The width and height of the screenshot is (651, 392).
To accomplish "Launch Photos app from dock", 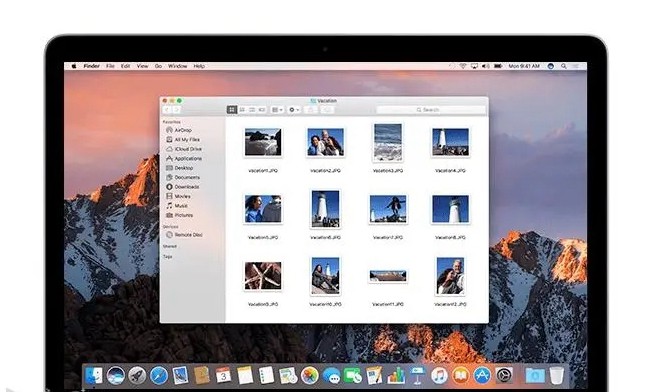I will click(309, 376).
